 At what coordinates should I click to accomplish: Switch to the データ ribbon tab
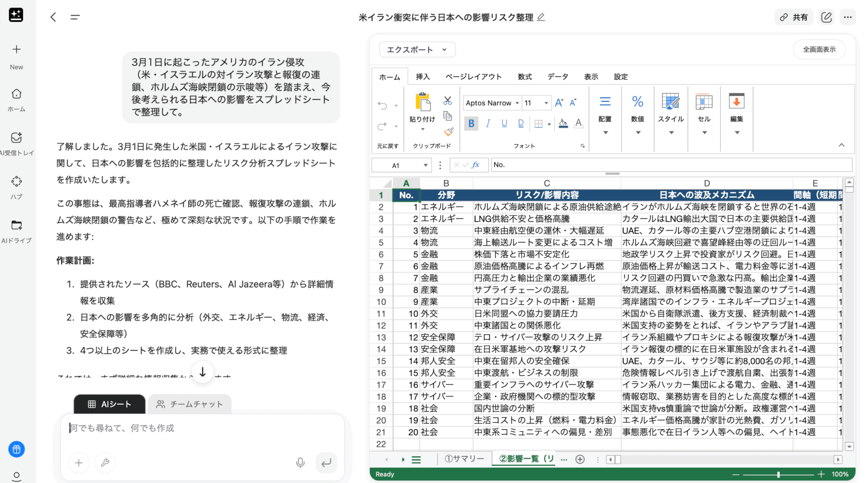pyautogui.click(x=557, y=77)
